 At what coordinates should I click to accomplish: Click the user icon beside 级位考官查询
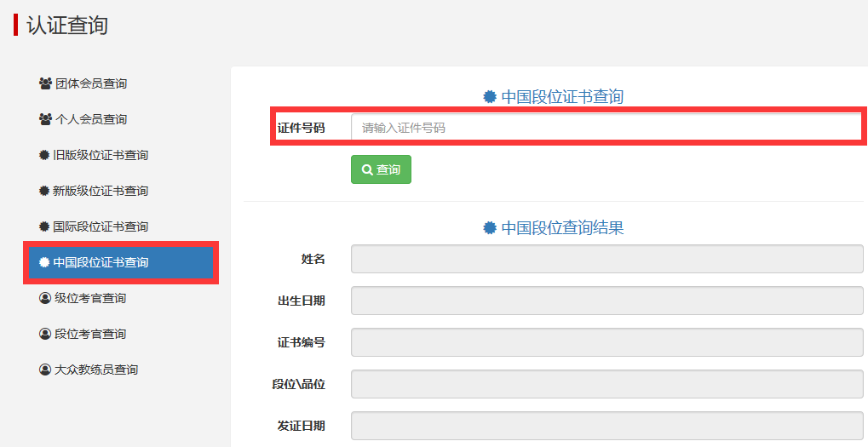pos(45,298)
